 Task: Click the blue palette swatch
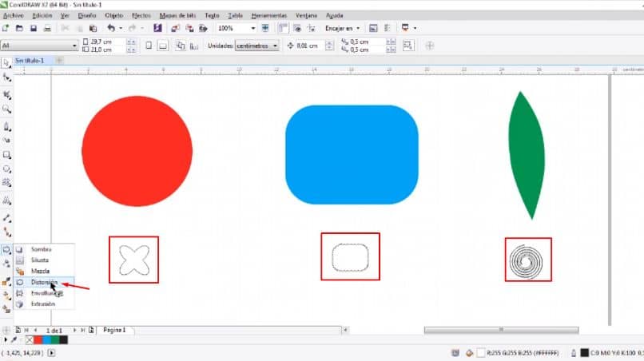46,339
